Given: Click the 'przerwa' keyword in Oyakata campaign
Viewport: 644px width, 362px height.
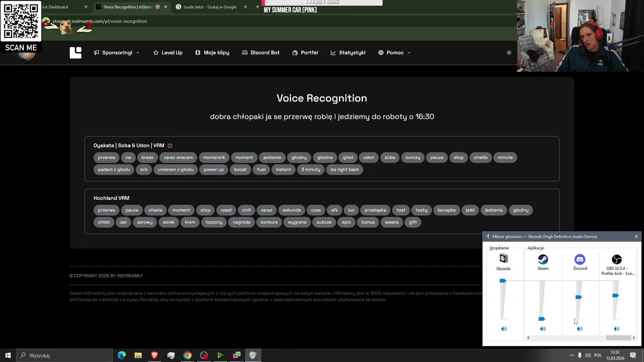Looking at the screenshot, I should 107,157.
